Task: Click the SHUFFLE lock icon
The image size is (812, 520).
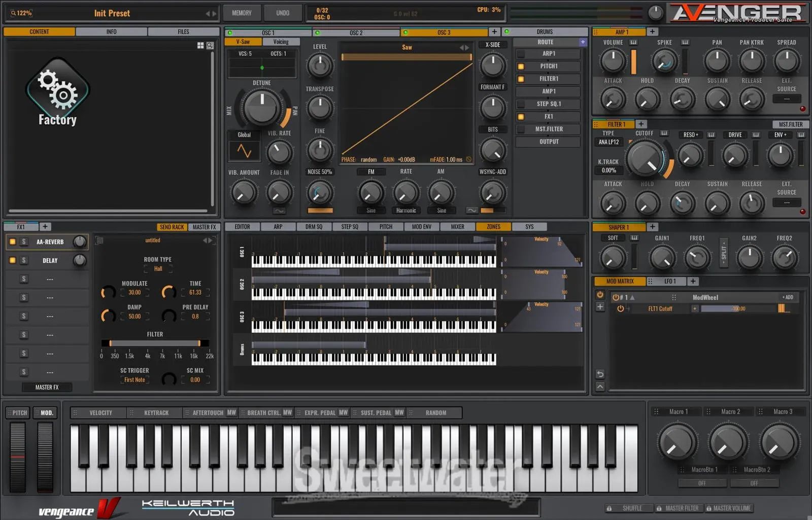Action: (609, 508)
